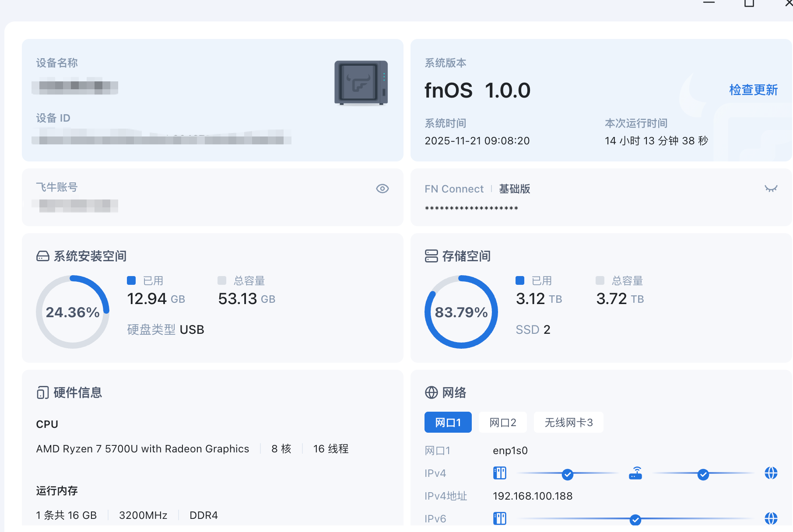Viewport: 793px width, 532px height.
Task: Show the hidden 飞牛账号 with eye icon
Action: click(x=382, y=189)
